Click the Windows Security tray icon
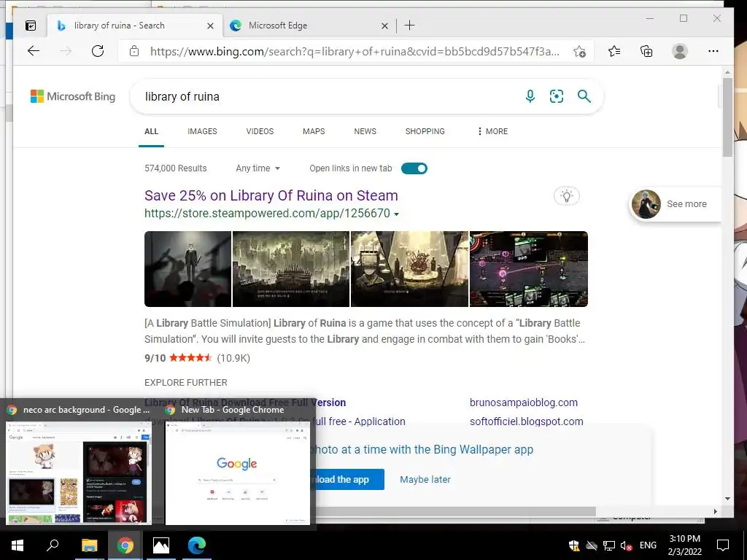This screenshot has height=560, width=747. tap(574, 545)
